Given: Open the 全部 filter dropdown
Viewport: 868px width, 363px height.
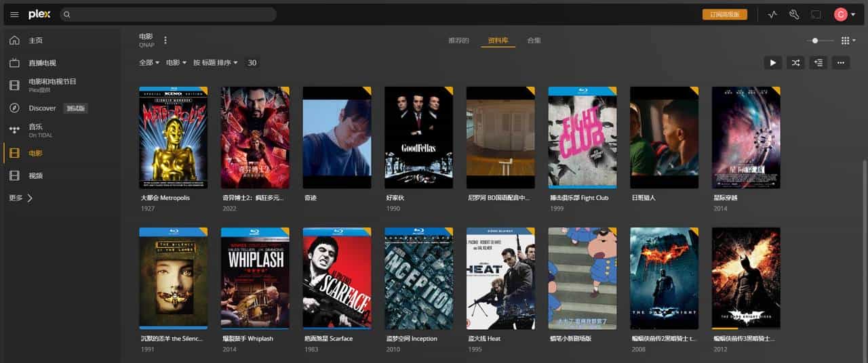Looking at the screenshot, I should (x=149, y=62).
